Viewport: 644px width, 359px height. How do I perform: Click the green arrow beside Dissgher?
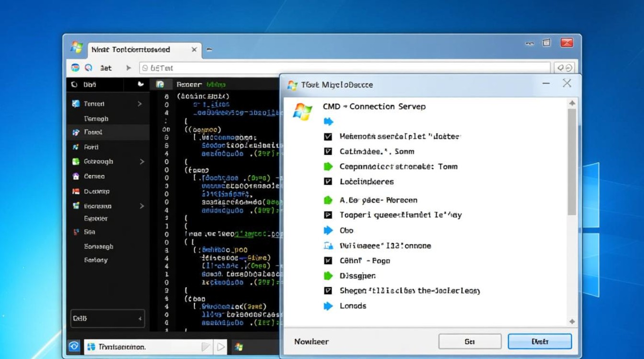[x=328, y=276]
